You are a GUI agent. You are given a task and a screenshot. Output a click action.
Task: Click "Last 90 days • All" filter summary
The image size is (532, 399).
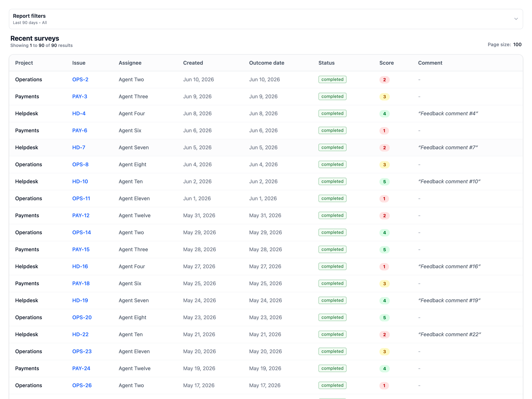30,23
